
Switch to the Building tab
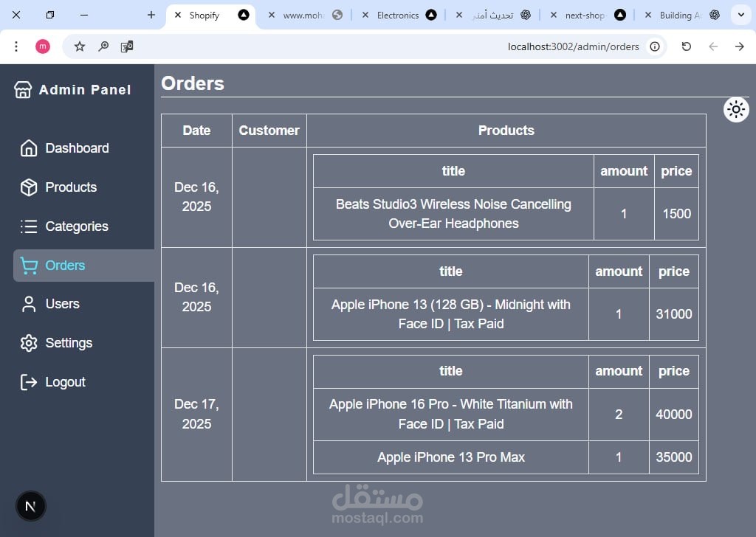point(681,15)
